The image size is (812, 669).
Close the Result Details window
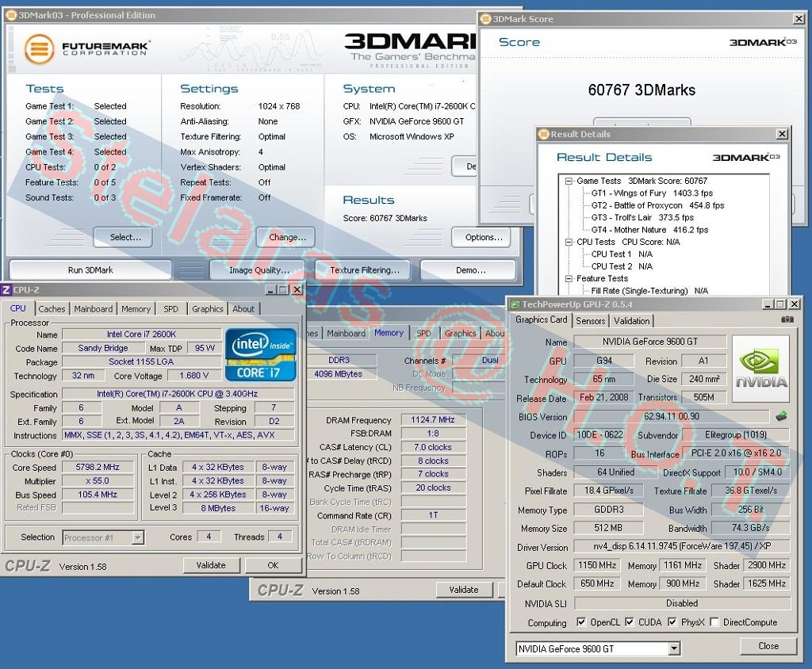tap(782, 134)
